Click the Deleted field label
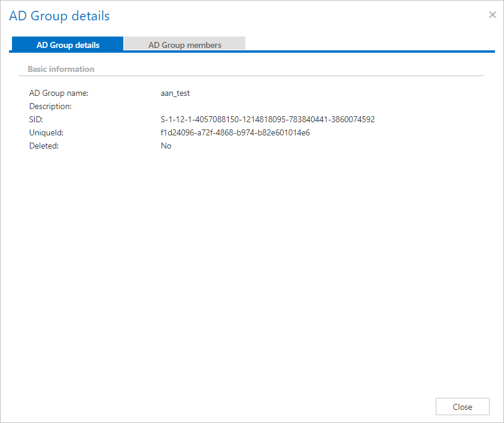Viewport: 504px width, 423px height. (x=44, y=146)
